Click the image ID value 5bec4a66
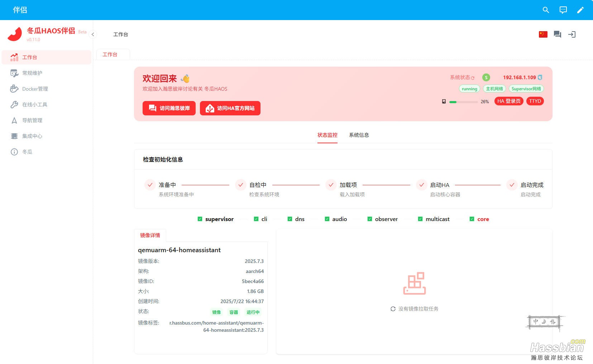 [253, 281]
